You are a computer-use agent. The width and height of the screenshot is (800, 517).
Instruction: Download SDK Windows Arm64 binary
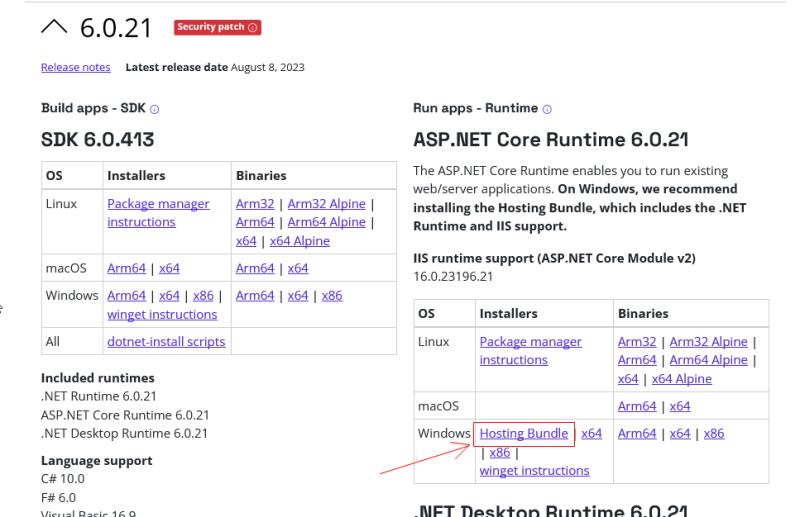(255, 296)
